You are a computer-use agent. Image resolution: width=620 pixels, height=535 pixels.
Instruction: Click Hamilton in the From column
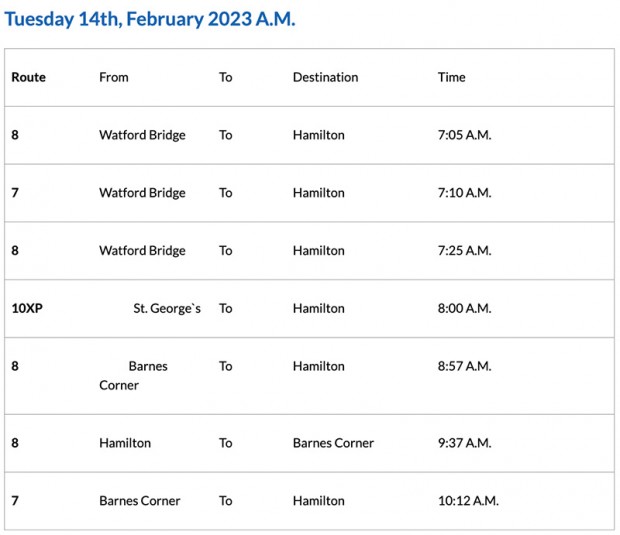pos(125,443)
